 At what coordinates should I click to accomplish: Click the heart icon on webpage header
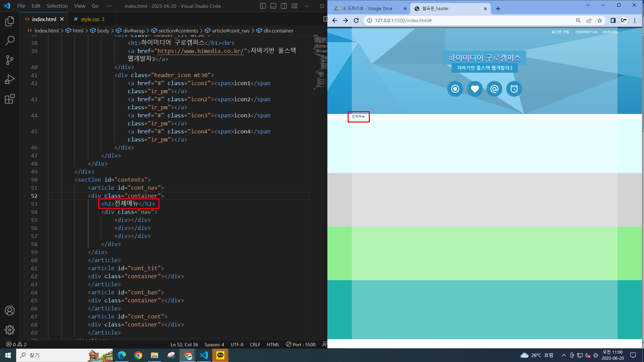tap(475, 89)
